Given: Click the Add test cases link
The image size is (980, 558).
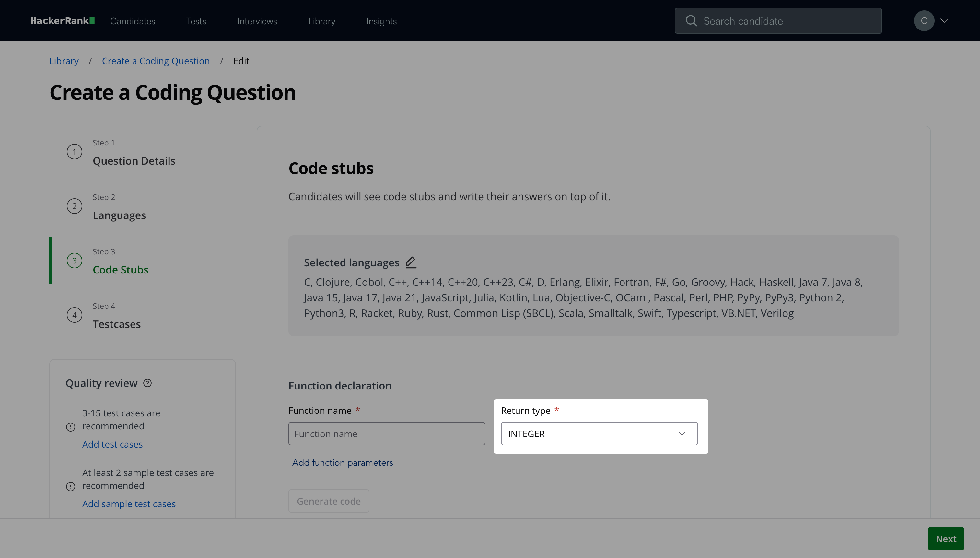Looking at the screenshot, I should [x=112, y=444].
